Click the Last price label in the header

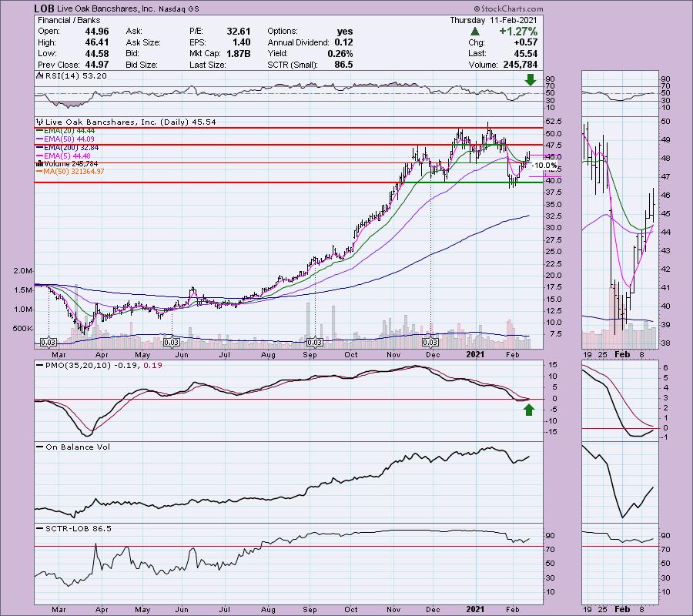(x=477, y=53)
